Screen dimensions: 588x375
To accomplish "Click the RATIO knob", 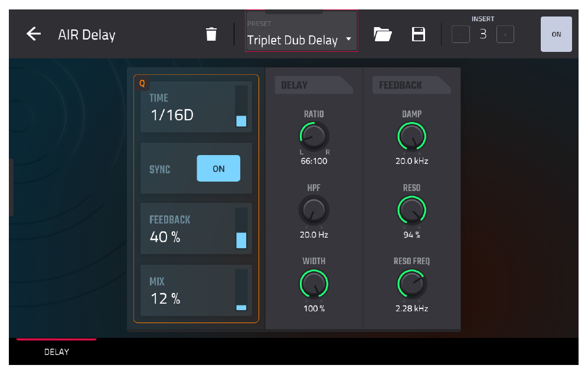I will [314, 136].
